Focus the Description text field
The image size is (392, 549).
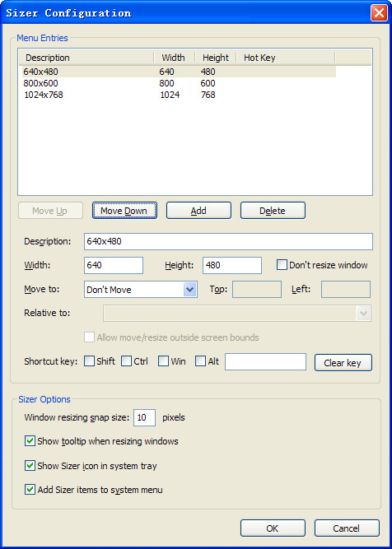point(228,242)
